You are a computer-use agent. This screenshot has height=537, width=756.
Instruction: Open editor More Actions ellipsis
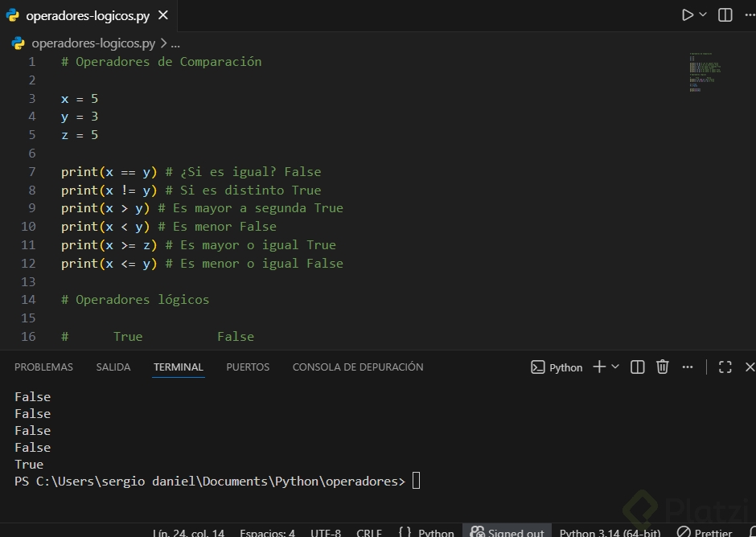point(750,15)
